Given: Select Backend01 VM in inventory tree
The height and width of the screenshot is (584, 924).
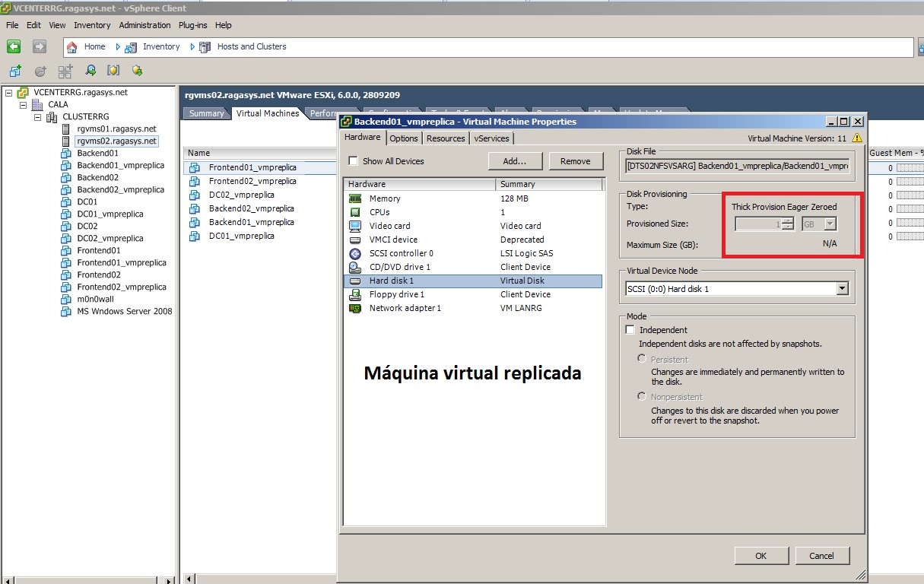Looking at the screenshot, I should pos(97,154).
